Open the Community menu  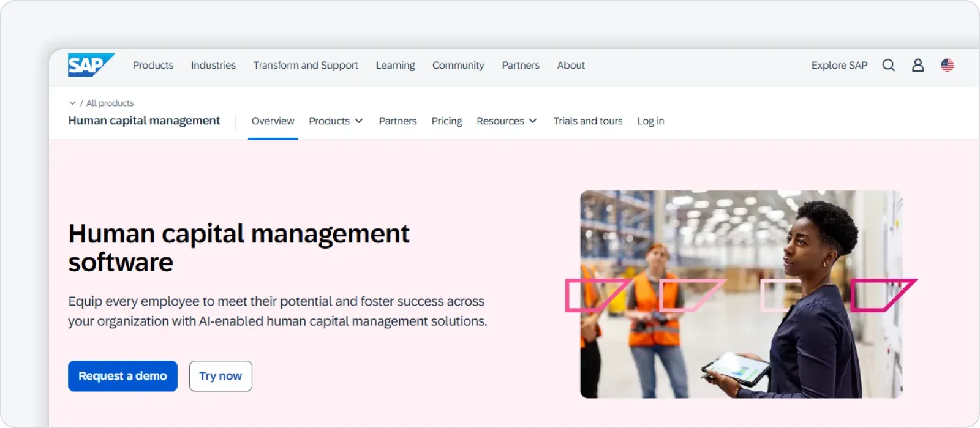[458, 65]
